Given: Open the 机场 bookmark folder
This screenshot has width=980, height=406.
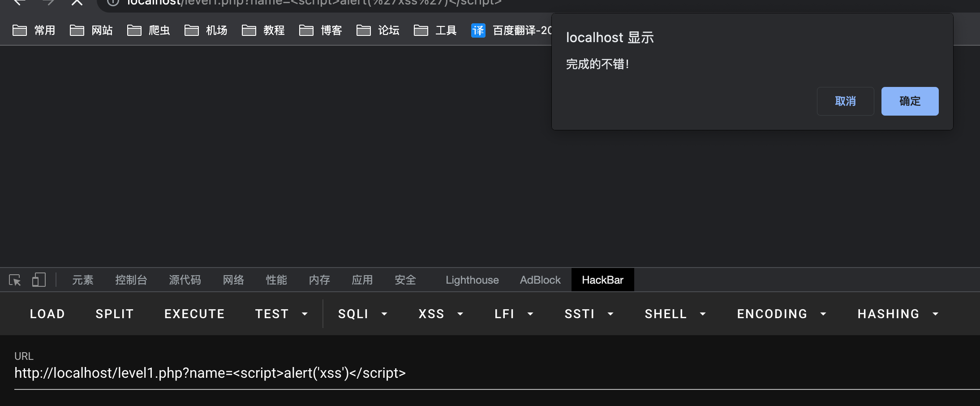Looking at the screenshot, I should (x=206, y=30).
